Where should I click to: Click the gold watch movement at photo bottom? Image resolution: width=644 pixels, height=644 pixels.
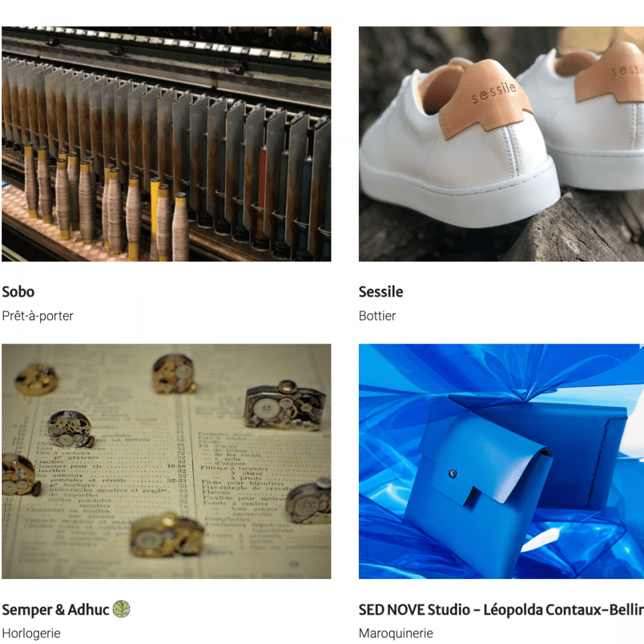(x=167, y=535)
